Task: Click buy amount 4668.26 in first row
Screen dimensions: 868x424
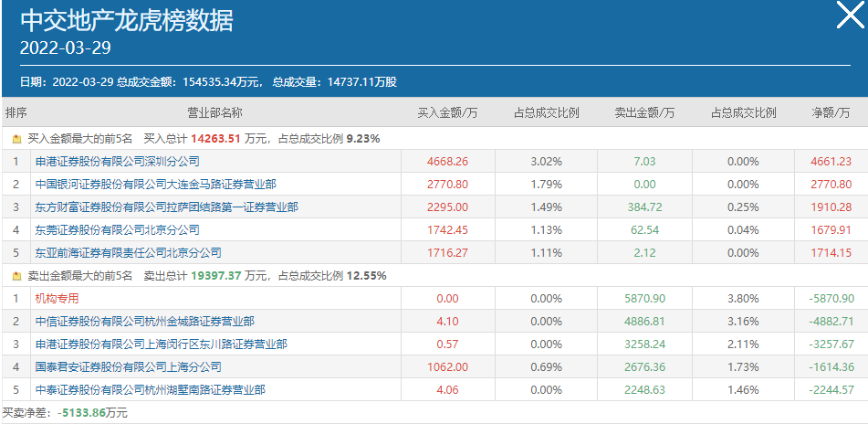Action: pyautogui.click(x=447, y=162)
